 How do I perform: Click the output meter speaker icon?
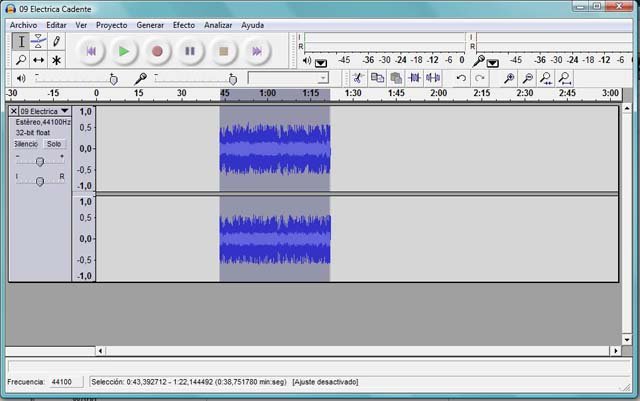(307, 61)
